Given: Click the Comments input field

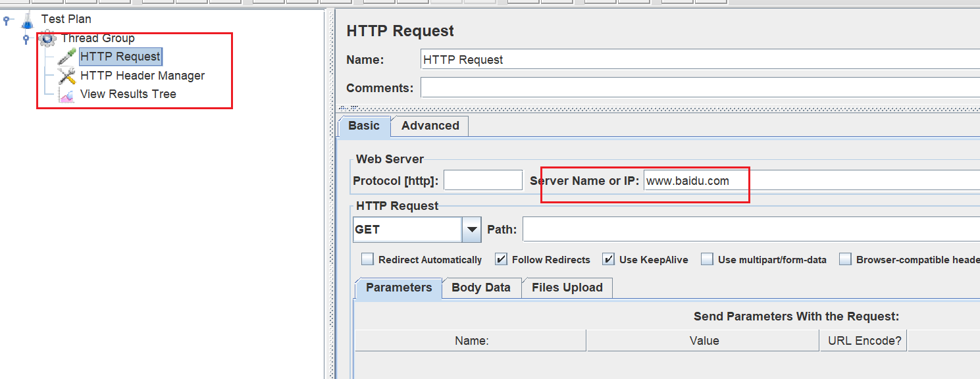Looking at the screenshot, I should click(x=700, y=88).
